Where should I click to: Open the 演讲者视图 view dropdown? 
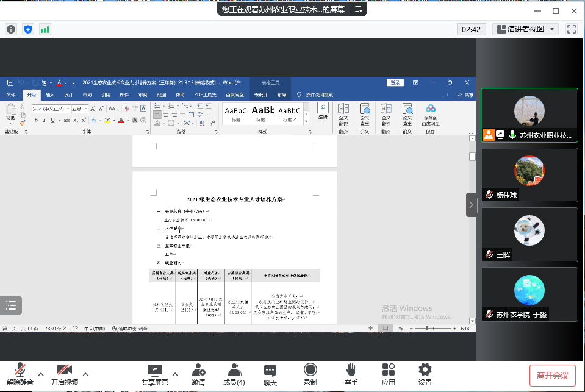point(525,29)
